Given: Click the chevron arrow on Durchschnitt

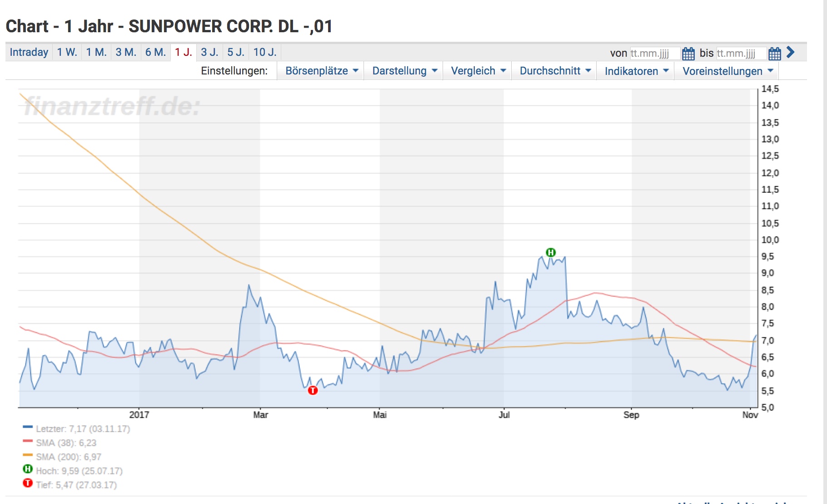Looking at the screenshot, I should 589,71.
